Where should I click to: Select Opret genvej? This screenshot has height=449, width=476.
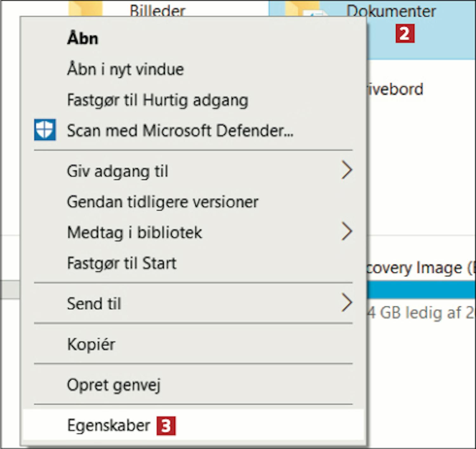114,385
